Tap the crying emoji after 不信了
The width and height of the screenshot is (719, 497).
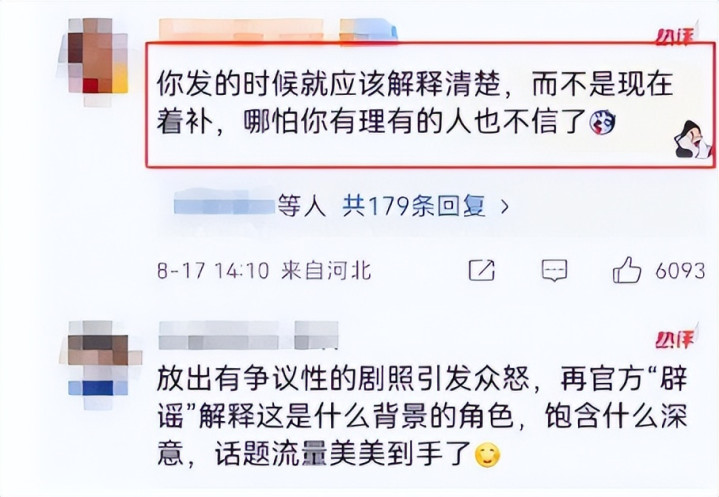602,122
